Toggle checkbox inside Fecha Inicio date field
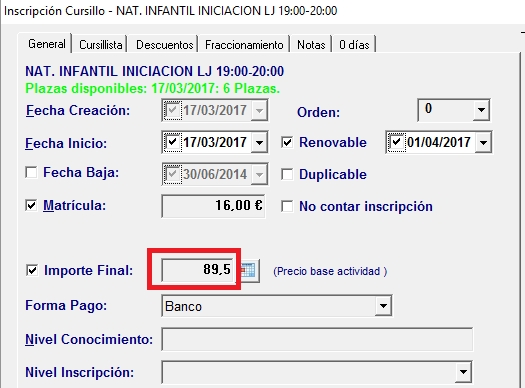 172,142
